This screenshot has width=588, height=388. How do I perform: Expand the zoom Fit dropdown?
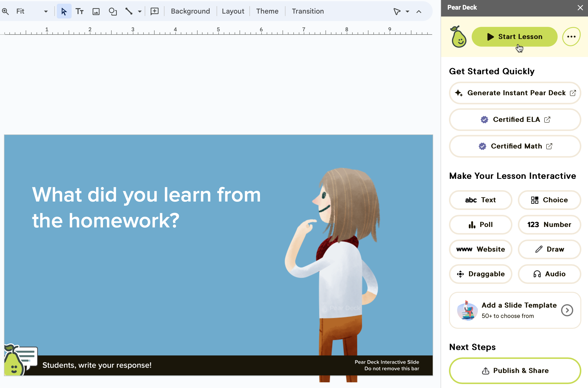pos(46,11)
